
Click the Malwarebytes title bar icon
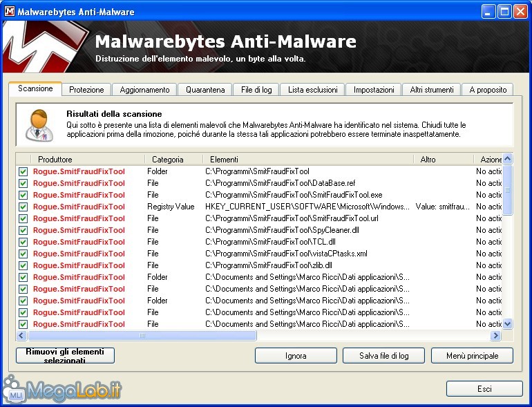(x=10, y=12)
